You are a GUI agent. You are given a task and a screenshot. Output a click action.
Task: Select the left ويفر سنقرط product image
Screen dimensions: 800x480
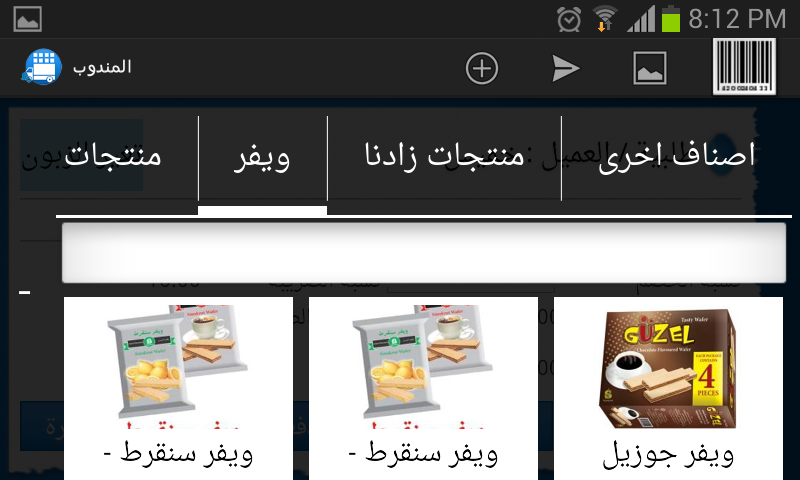pos(178,363)
